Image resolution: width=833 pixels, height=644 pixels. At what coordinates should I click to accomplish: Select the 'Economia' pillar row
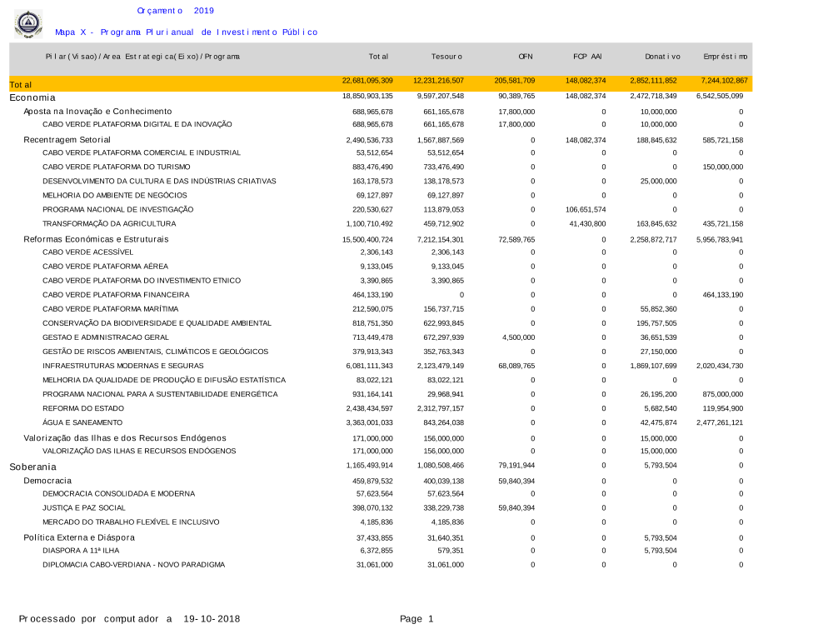[32, 97]
